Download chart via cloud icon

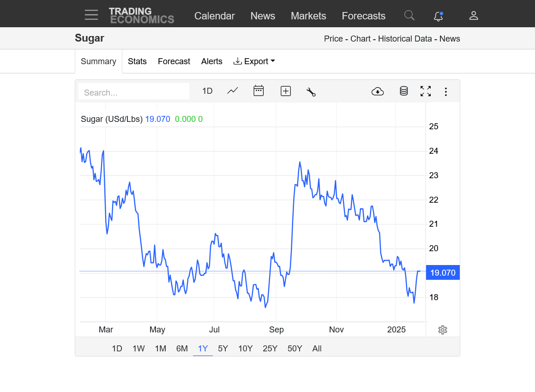click(x=378, y=91)
